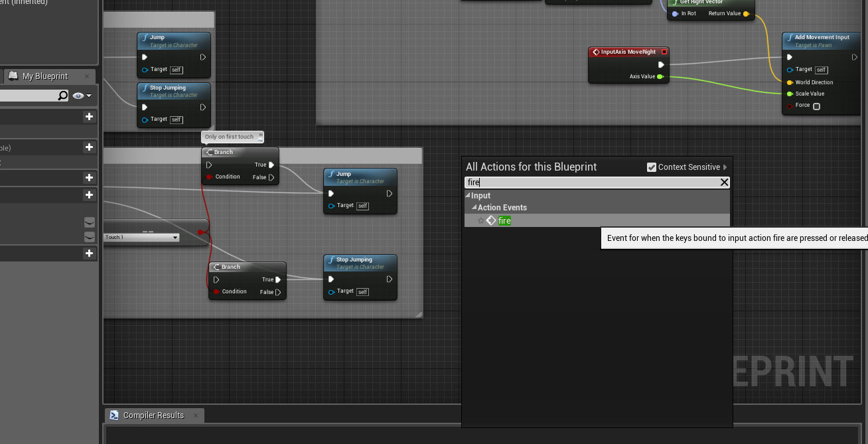Toggle the pin on the Only on first touch comment

click(x=259, y=136)
